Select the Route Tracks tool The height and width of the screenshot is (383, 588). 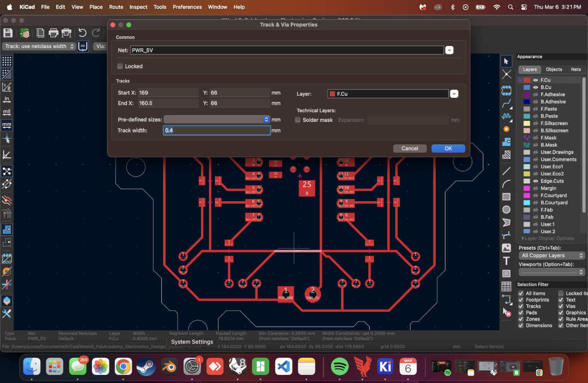[x=506, y=103]
